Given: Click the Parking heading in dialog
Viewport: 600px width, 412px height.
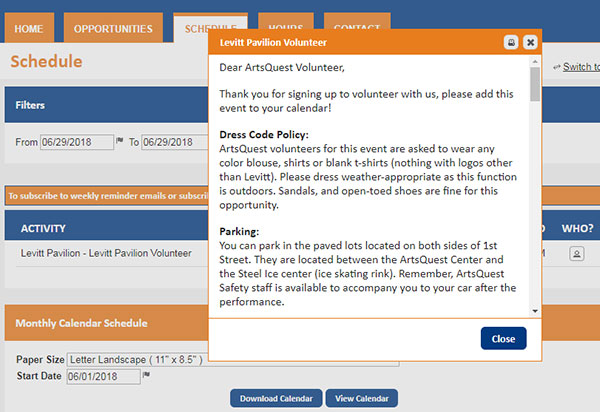Looking at the screenshot, I should click(239, 231).
